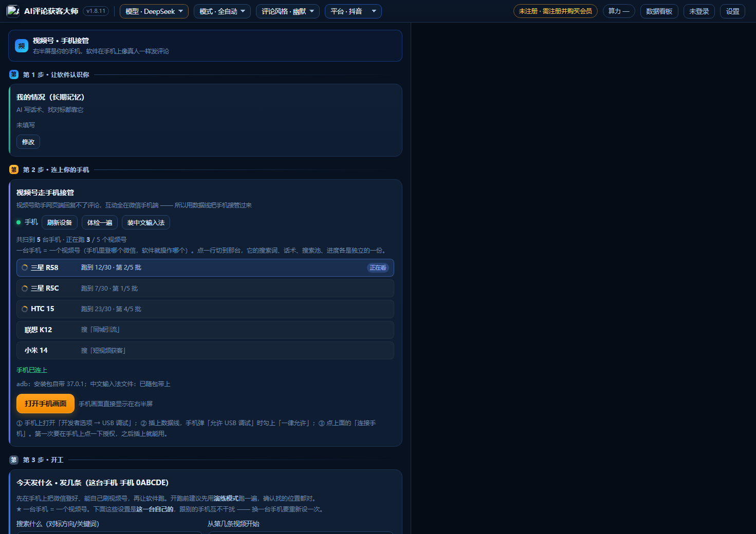Image resolution: width=756 pixels, height=534 pixels.
Task: Click the 未注册 · 需注册并购买会员 button
Action: 555,11
